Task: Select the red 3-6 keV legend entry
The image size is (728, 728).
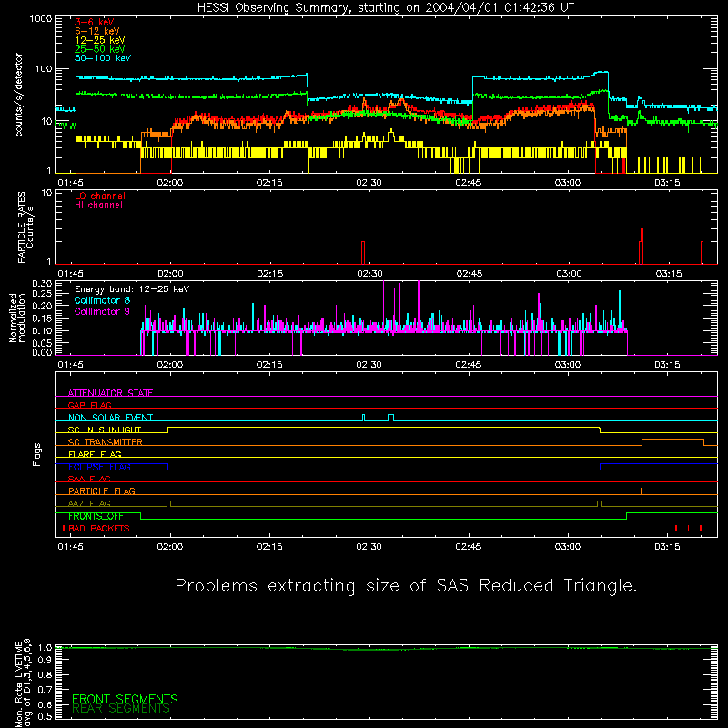Action: 95,22
